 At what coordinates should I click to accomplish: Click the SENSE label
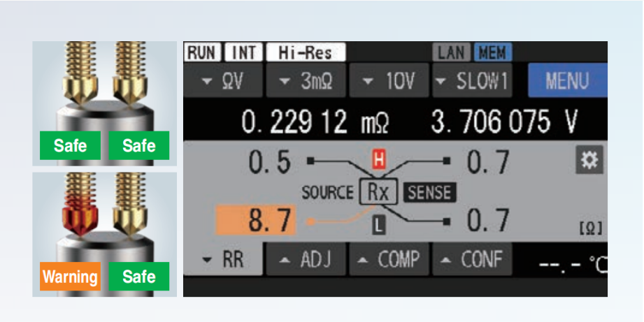point(429,192)
